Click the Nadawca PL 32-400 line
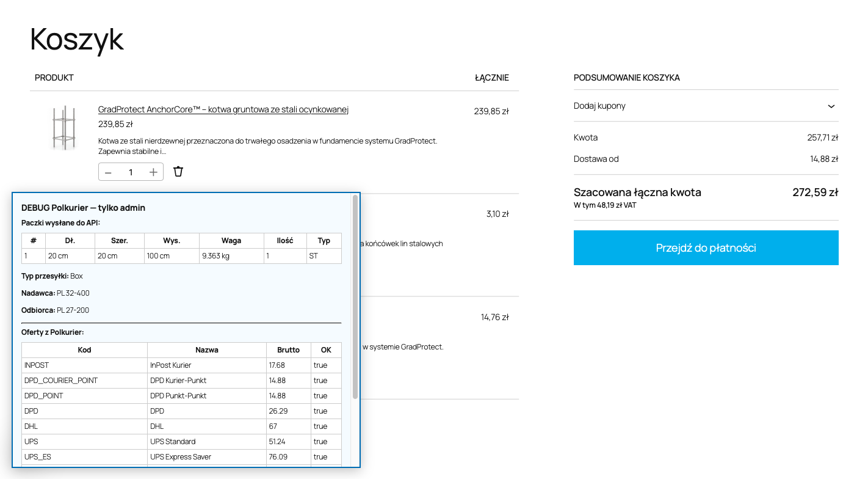This screenshot has width=868, height=479. tap(56, 293)
